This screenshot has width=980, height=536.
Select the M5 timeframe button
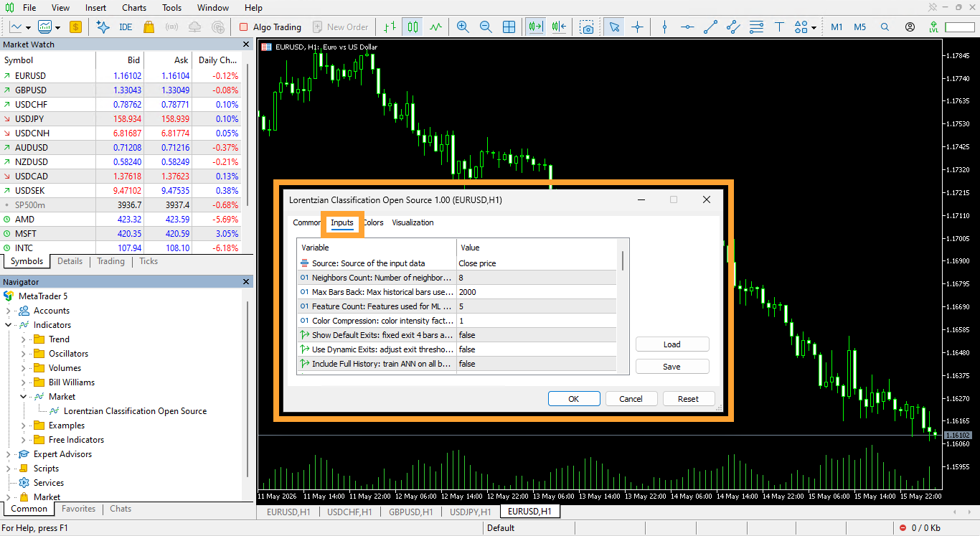pyautogui.click(x=859, y=27)
